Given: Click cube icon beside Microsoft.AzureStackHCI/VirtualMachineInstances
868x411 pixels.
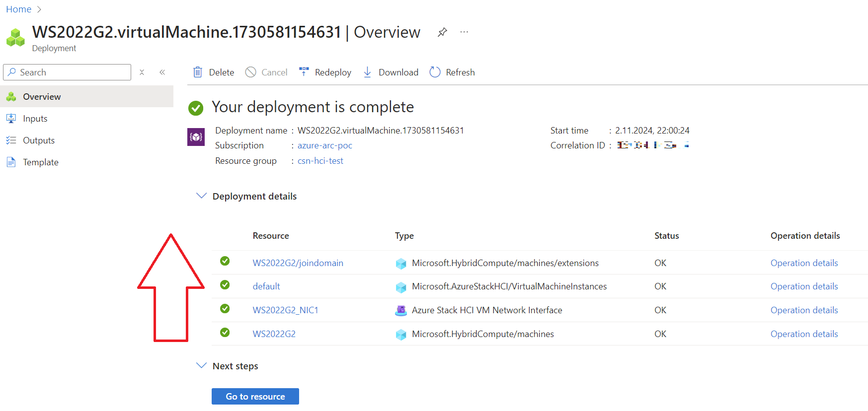Looking at the screenshot, I should [x=401, y=287].
